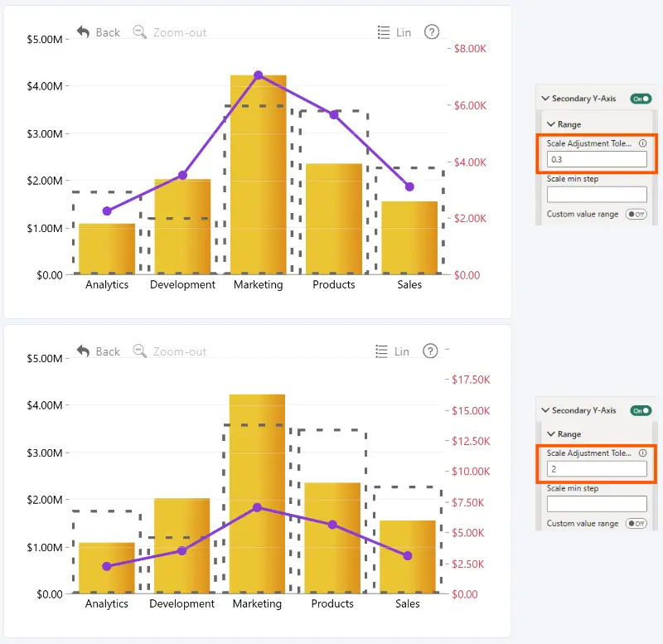663x644 pixels.
Task: Click the Lin scale list icon in top chart
Action: pos(384,32)
